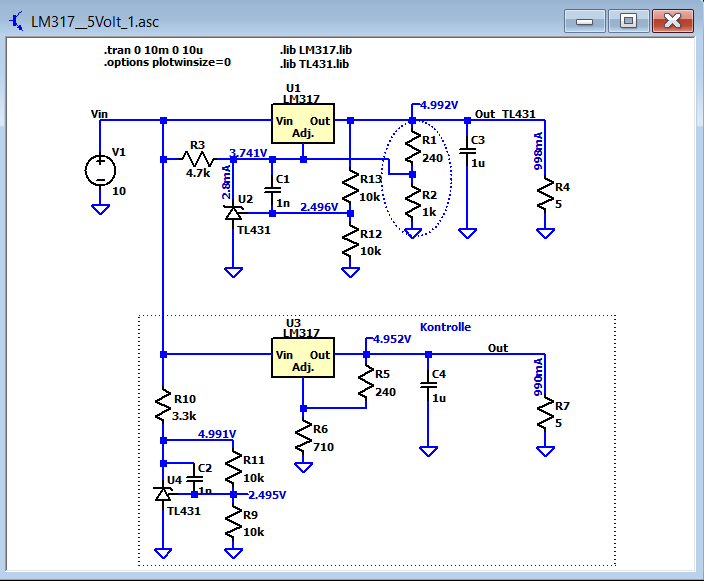Viewport: 704px width, 581px height.
Task: Select the U2 TL431 shunt reference symbol
Action: tap(233, 212)
